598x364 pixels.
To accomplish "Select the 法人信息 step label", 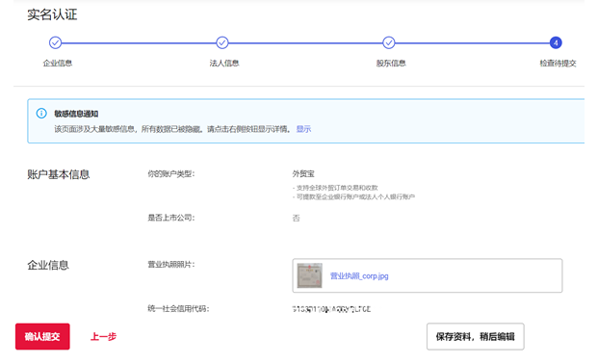I will point(224,64).
